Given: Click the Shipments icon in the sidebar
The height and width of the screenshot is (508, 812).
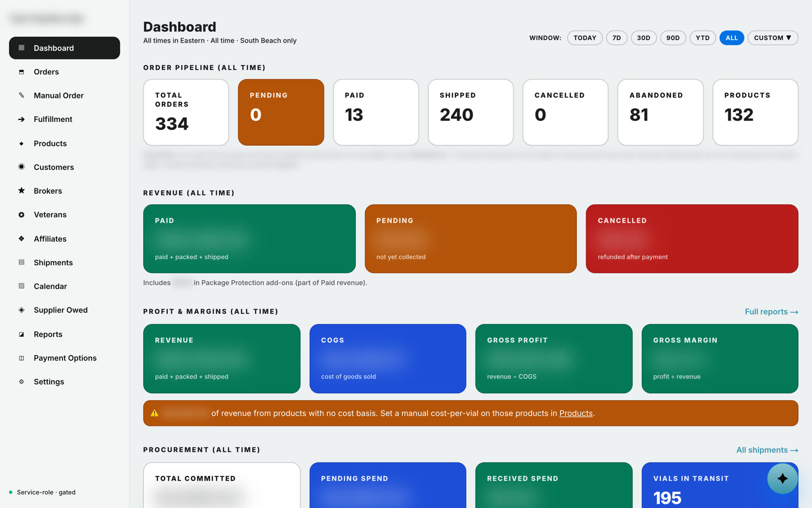Looking at the screenshot, I should coord(21,262).
